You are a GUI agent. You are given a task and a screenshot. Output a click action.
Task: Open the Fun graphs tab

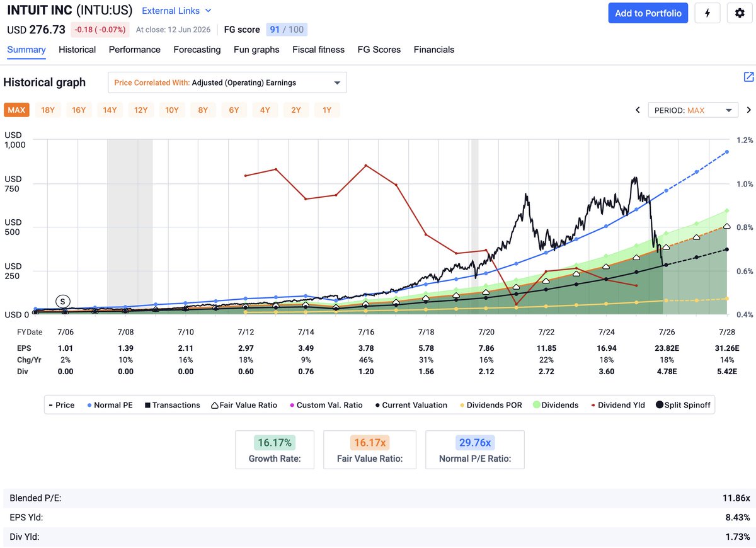click(256, 50)
